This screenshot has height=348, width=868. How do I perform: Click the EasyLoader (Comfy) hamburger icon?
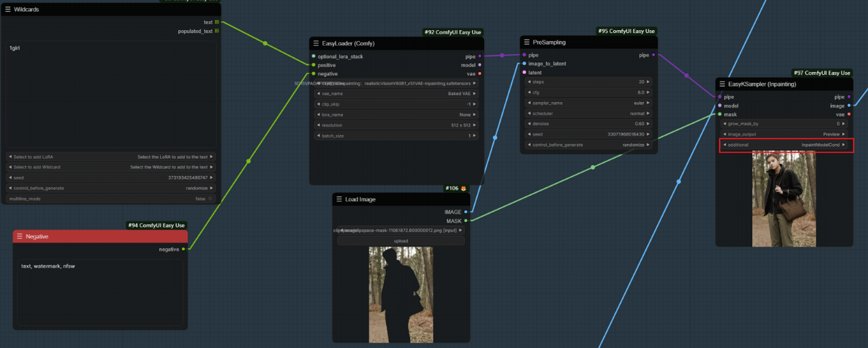pyautogui.click(x=316, y=43)
